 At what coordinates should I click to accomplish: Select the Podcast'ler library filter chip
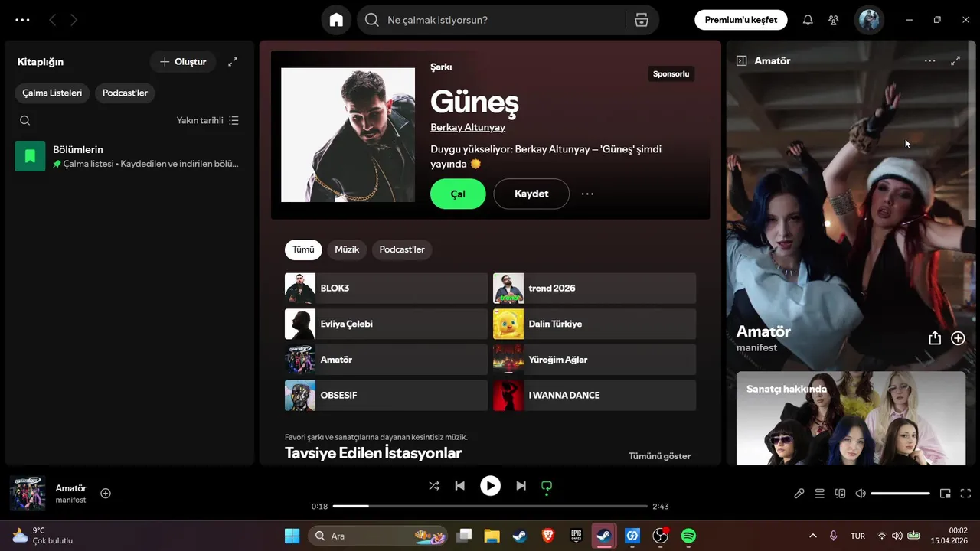click(125, 93)
